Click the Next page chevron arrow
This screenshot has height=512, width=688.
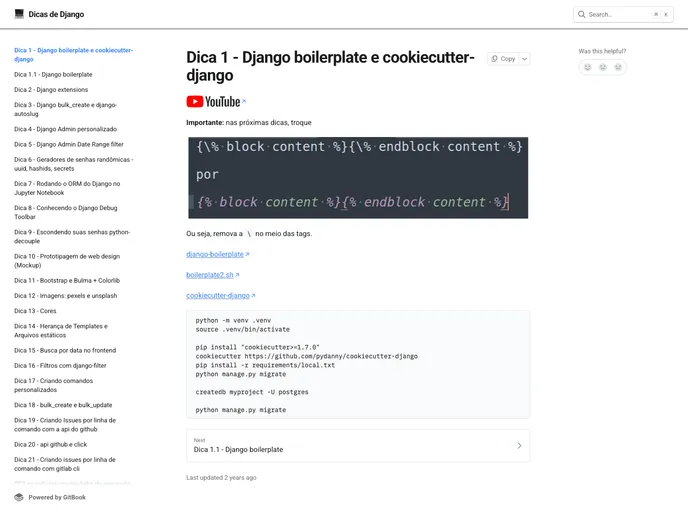(x=519, y=446)
